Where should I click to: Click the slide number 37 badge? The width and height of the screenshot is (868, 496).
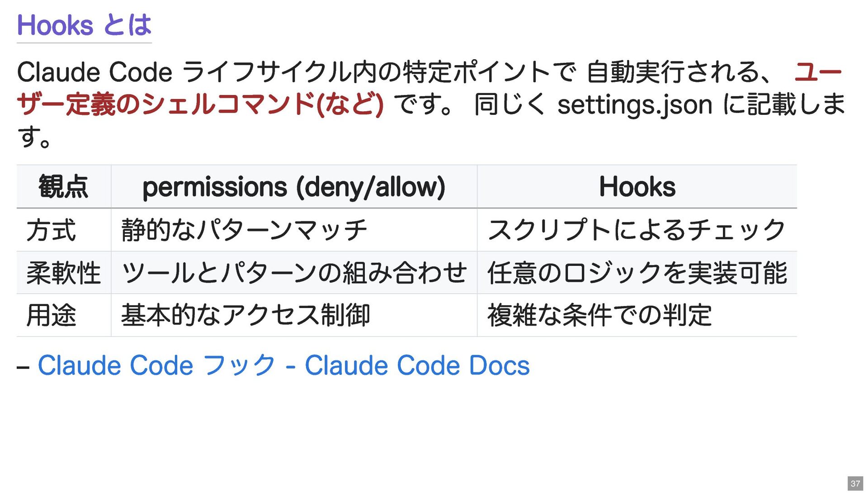855,483
